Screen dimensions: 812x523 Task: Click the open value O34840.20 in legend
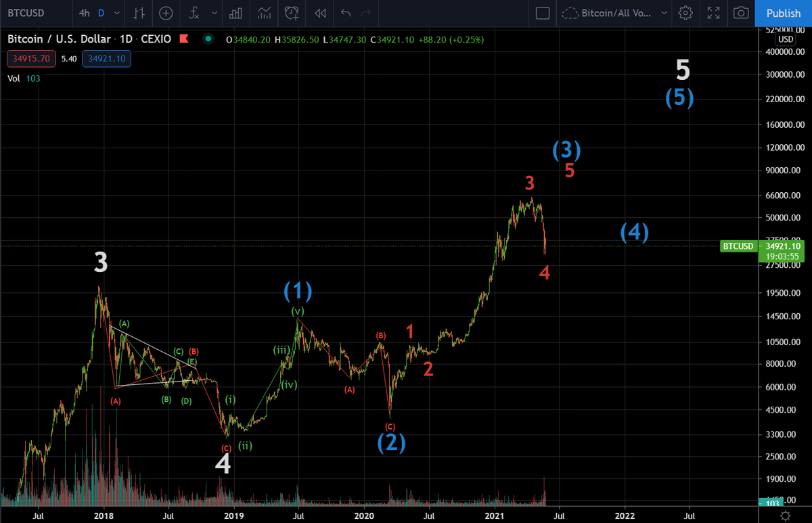tap(248, 40)
